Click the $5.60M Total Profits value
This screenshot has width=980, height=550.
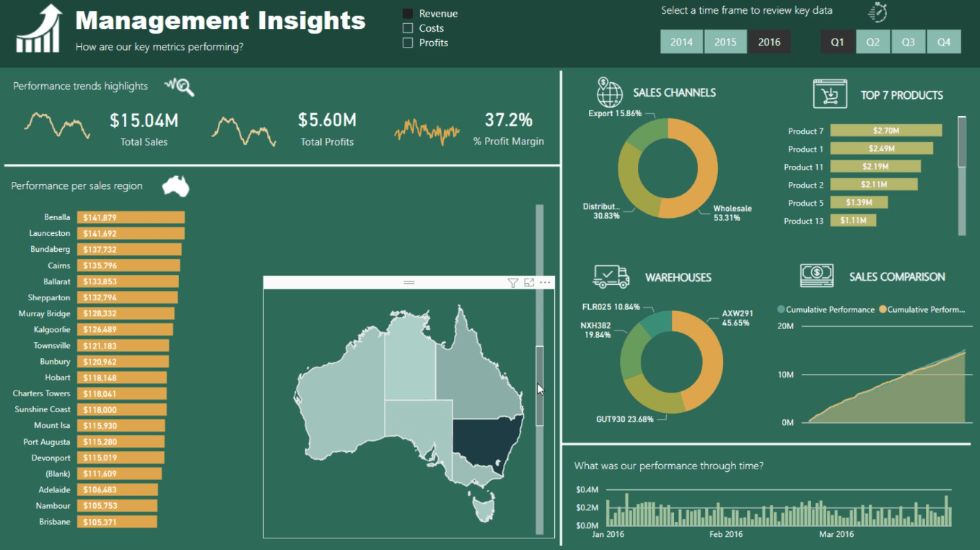coord(328,120)
